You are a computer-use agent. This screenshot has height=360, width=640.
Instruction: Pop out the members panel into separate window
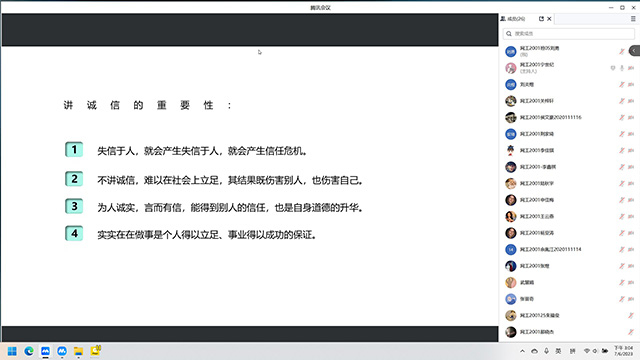[541, 19]
